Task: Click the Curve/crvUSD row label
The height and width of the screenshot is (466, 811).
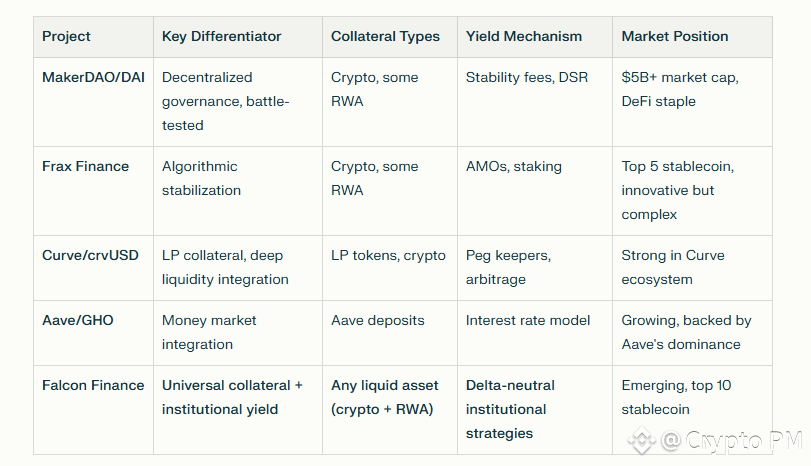Action: (92, 255)
